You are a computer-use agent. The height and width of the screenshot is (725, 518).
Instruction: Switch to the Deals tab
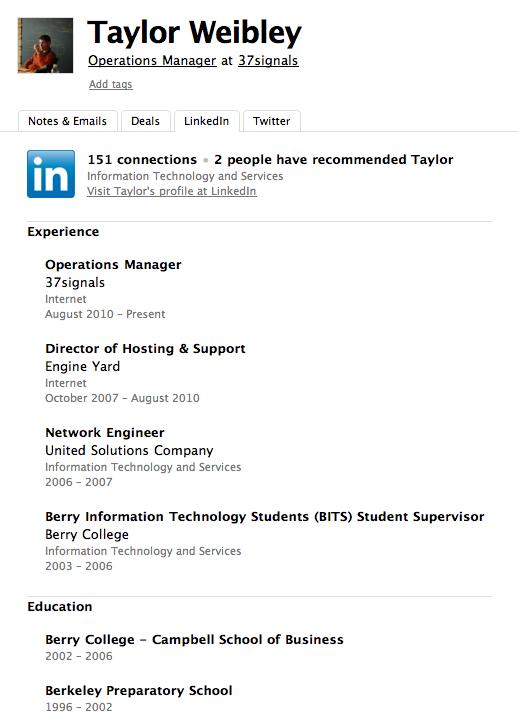coord(146,121)
